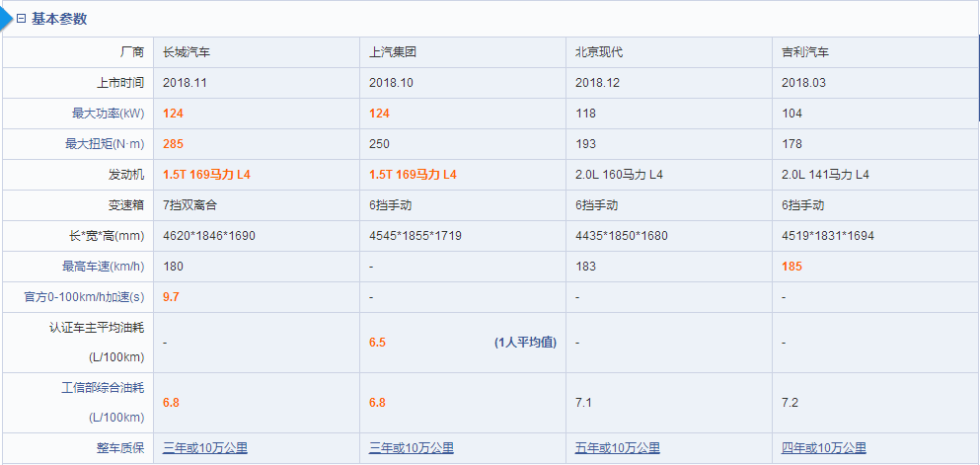This screenshot has height=465, width=980.
Task: Click torque value 250
Action: pos(379,144)
